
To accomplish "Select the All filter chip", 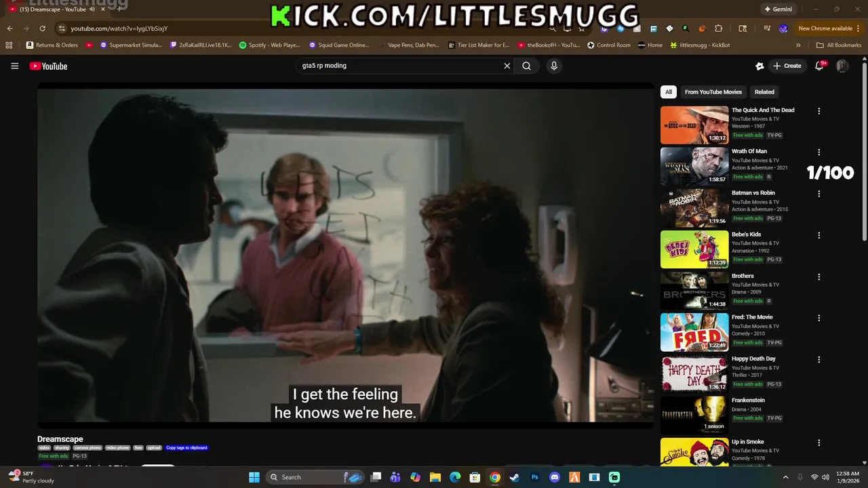I will coord(669,92).
